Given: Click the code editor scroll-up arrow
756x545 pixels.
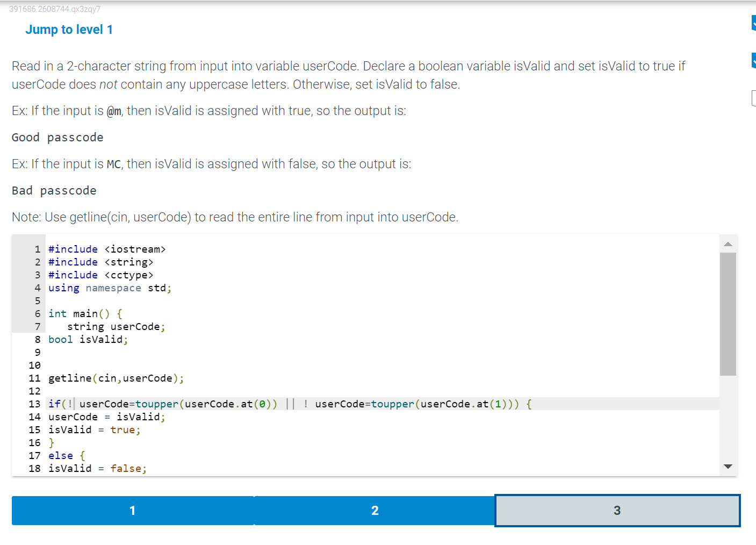Looking at the screenshot, I should coord(728,245).
